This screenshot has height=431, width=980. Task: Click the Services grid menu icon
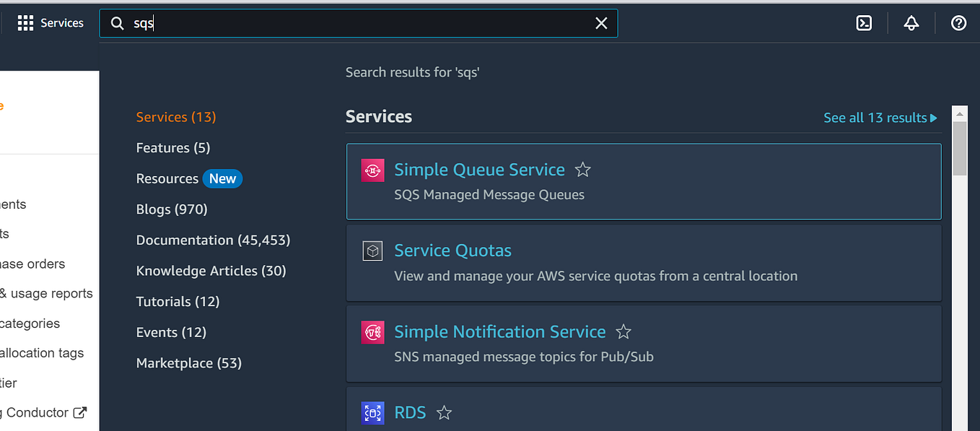(25, 23)
